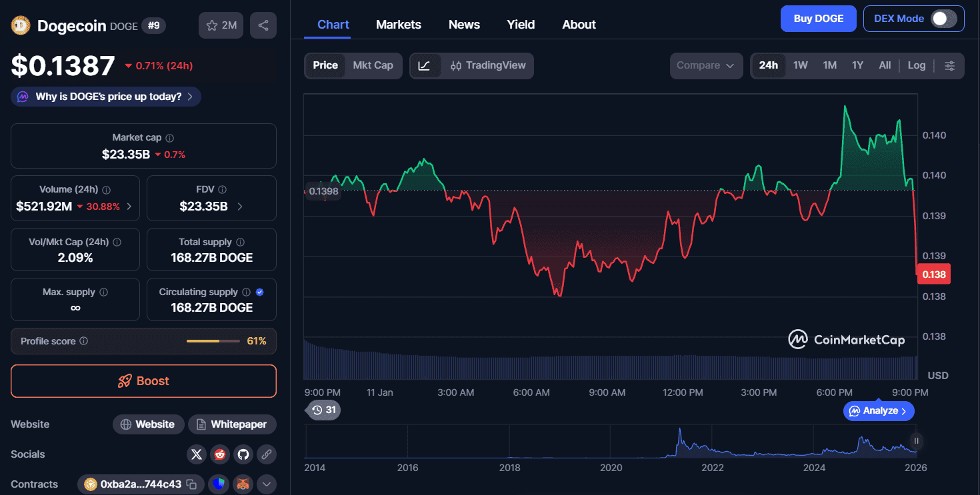This screenshot has width=980, height=495.
Task: Expand the FDV details arrow
Action: click(x=240, y=207)
